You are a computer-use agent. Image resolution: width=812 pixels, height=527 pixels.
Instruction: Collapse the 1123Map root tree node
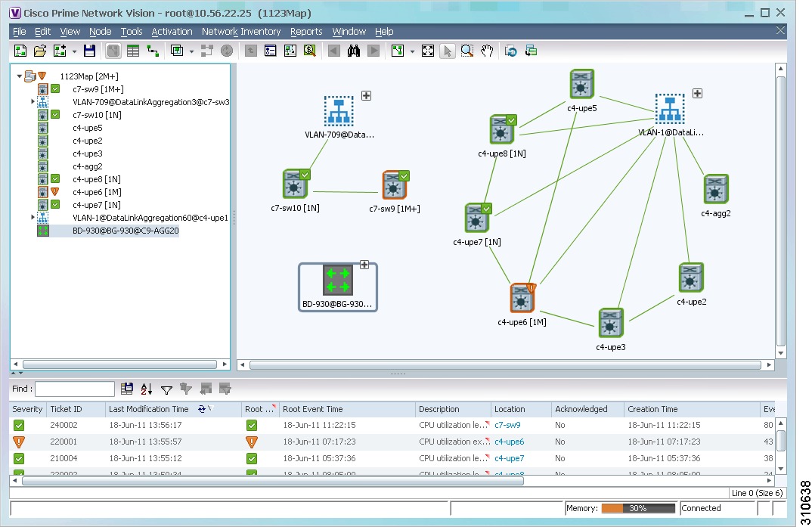click(x=20, y=76)
